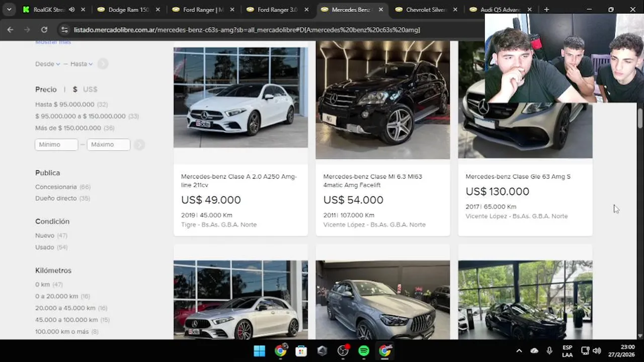Close the Chevrolet Silverado tab
The width and height of the screenshot is (644, 362).
pos(455,10)
